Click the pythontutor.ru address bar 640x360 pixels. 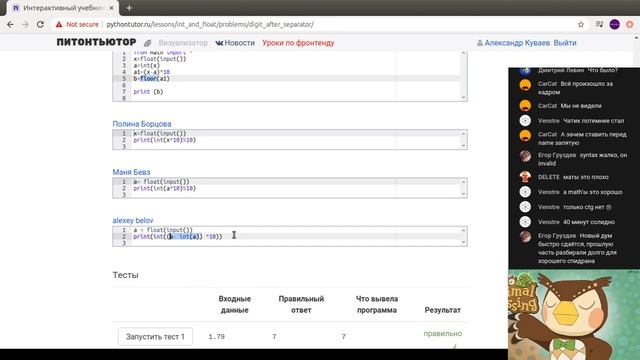[210, 24]
